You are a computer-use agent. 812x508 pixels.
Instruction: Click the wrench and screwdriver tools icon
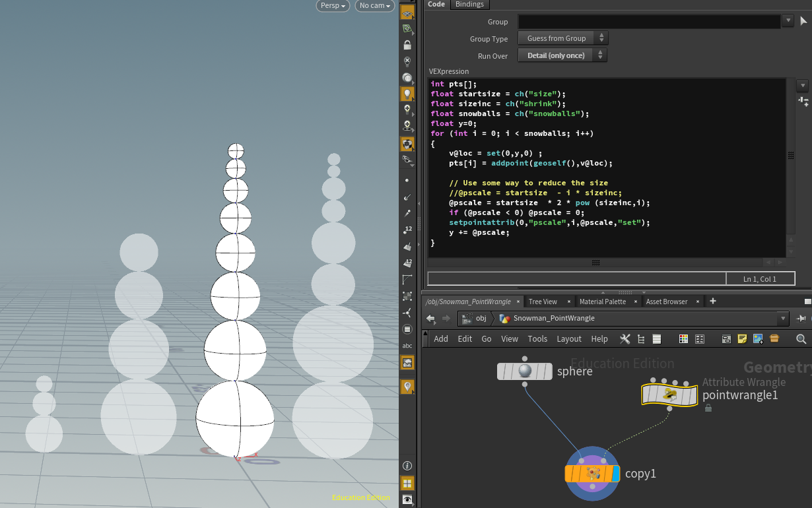[x=625, y=338]
